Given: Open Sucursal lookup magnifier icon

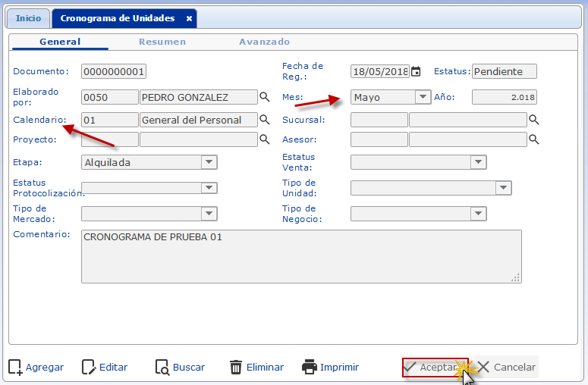Looking at the screenshot, I should point(533,120).
